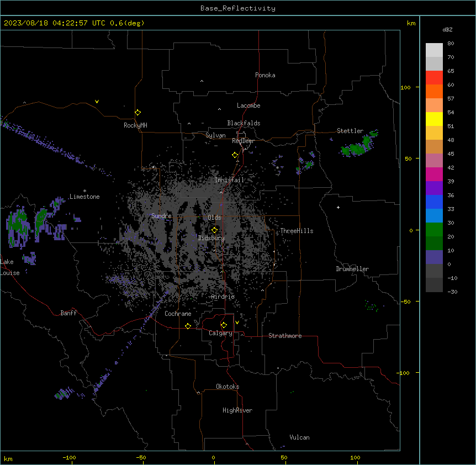Viewport: 476px width, 465px height.
Task: Click the Banff label
Action: coord(68,313)
